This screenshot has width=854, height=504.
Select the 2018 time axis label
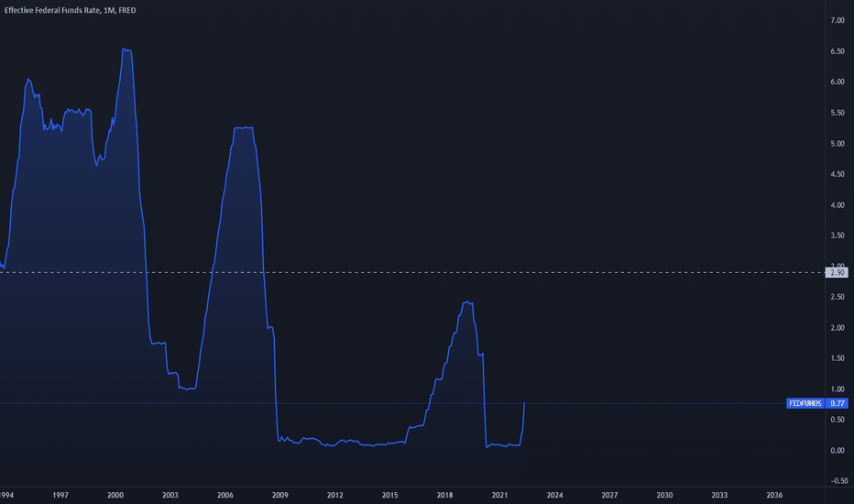click(444, 495)
